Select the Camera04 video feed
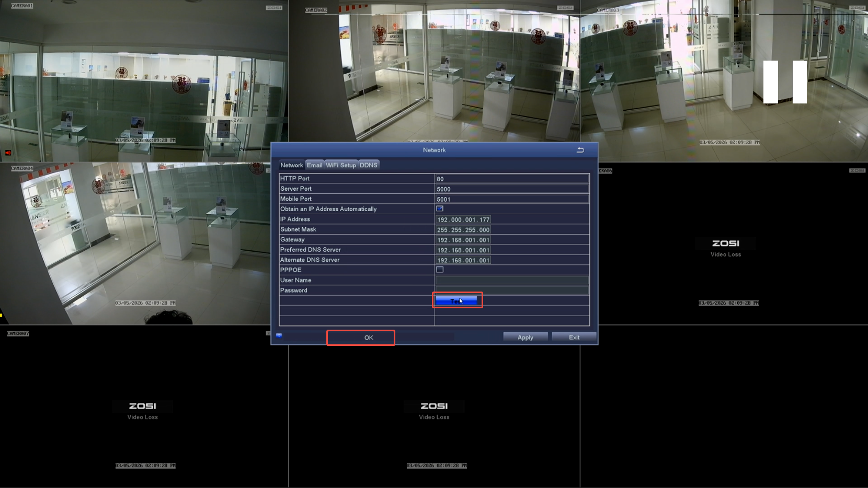This screenshot has width=868, height=488. (x=135, y=243)
